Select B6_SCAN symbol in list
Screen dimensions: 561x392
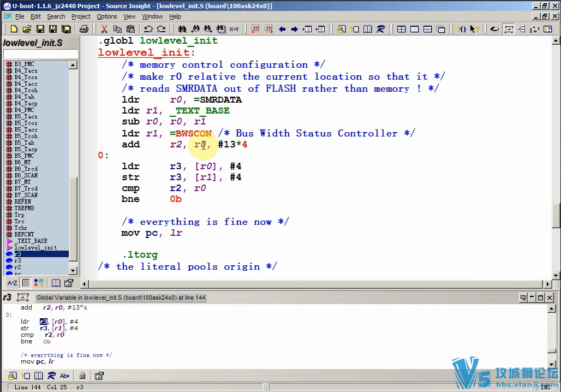(26, 175)
